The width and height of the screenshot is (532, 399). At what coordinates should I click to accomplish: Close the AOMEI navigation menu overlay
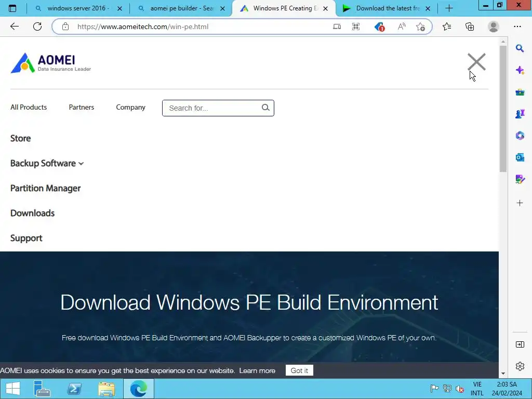point(476,62)
